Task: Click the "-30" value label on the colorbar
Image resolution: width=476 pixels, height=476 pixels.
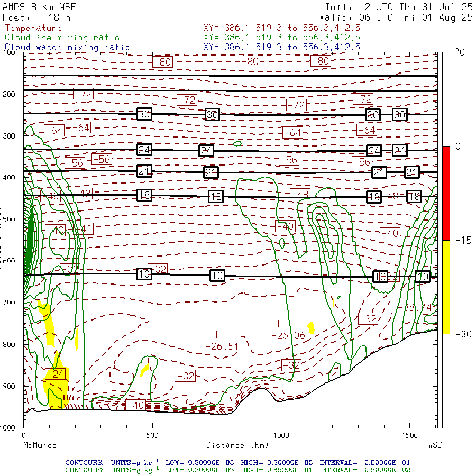Action: [463, 334]
